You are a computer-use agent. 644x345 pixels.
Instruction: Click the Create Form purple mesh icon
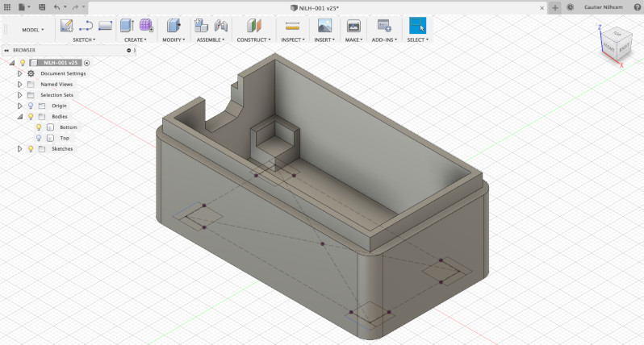tap(146, 26)
